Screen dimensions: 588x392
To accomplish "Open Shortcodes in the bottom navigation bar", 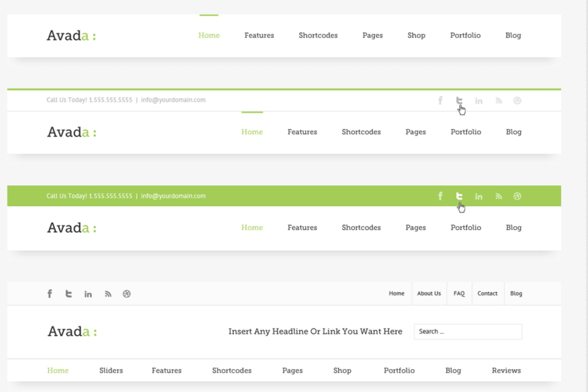I will pos(232,370).
